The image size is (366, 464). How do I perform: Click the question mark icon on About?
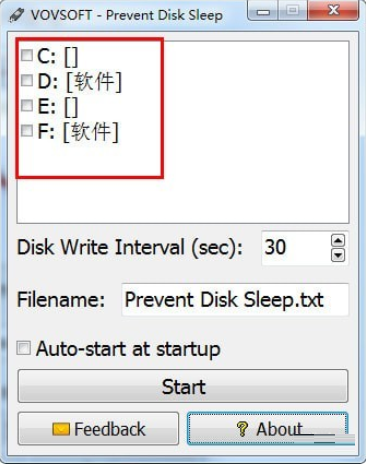[x=242, y=429]
